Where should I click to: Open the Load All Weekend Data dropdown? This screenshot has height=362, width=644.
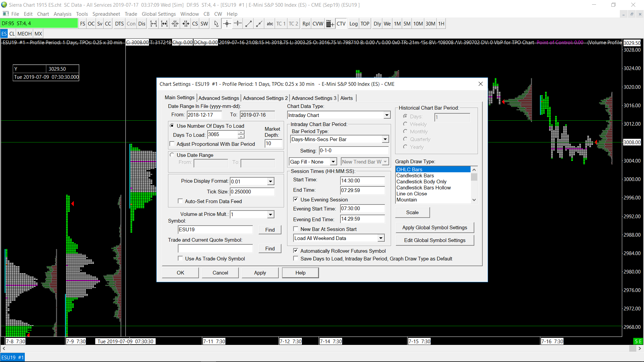[381, 238]
